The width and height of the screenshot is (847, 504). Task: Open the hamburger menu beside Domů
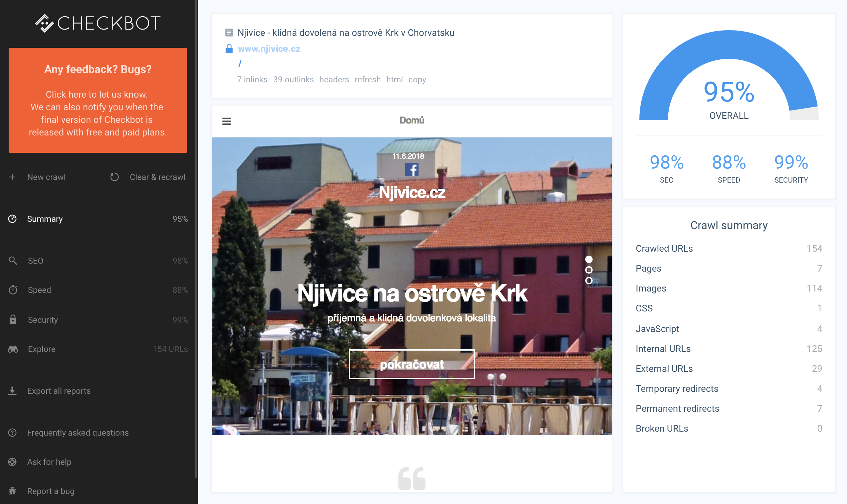pos(226,121)
